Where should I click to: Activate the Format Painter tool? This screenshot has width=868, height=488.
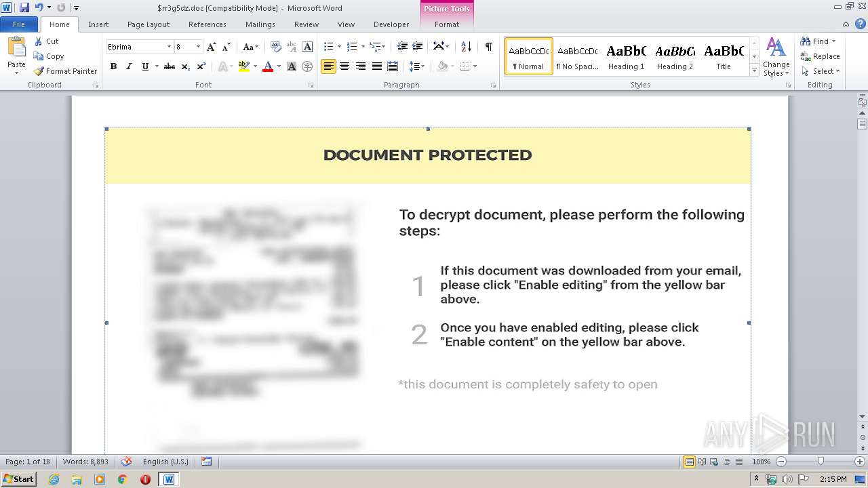65,71
